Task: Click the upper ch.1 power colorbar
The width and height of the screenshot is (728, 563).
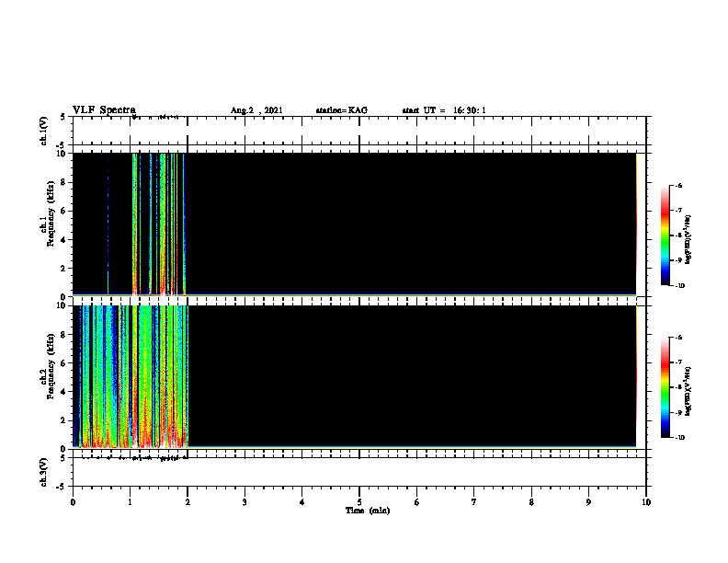Action: (665, 236)
